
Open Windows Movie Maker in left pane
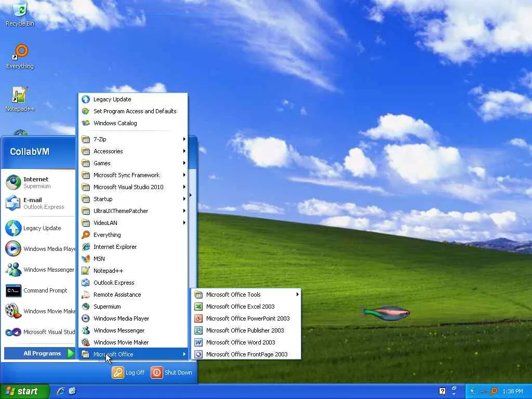(x=39, y=311)
